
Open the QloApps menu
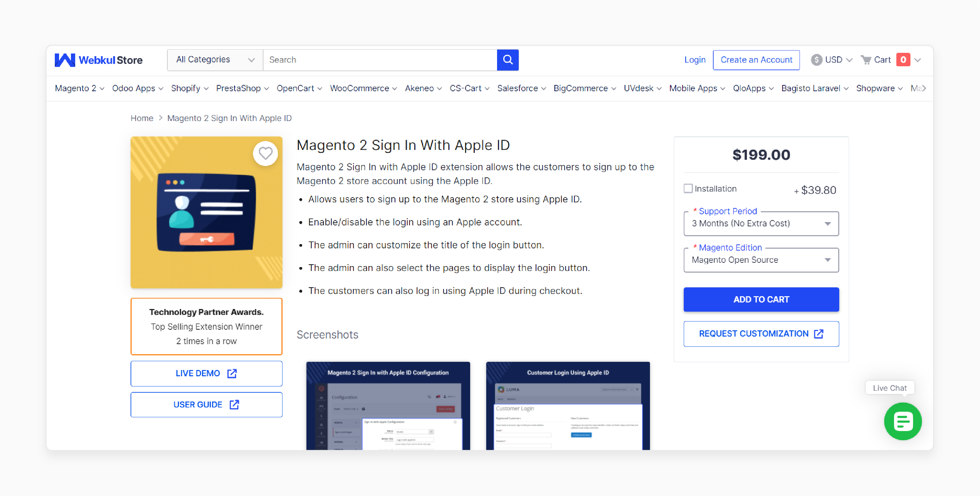pos(753,88)
